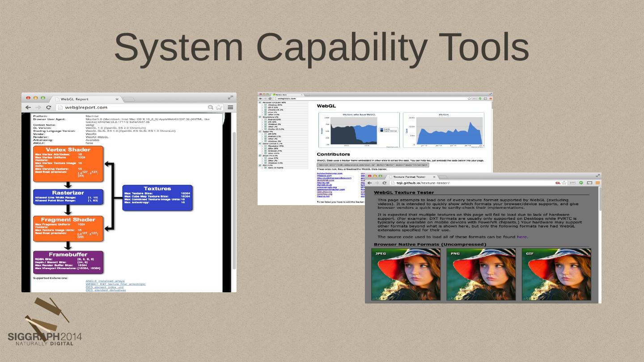
Task: Click the Textures box heading
Action: pyautogui.click(x=157, y=189)
